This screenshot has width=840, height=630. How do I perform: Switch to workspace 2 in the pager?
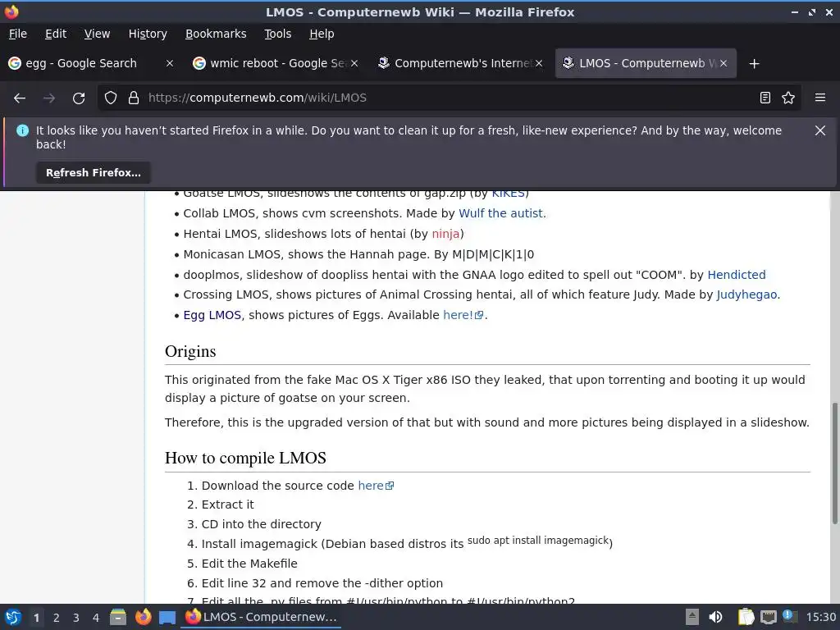tap(57, 618)
